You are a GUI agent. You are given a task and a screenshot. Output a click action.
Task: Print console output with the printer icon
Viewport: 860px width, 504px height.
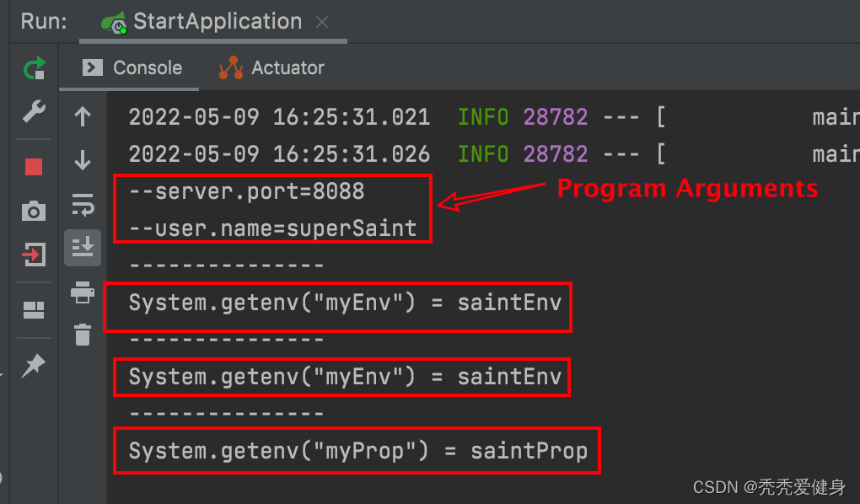click(83, 292)
